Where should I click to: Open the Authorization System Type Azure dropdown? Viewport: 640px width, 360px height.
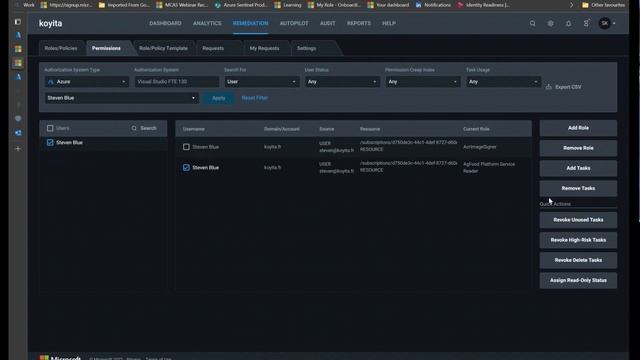click(87, 82)
